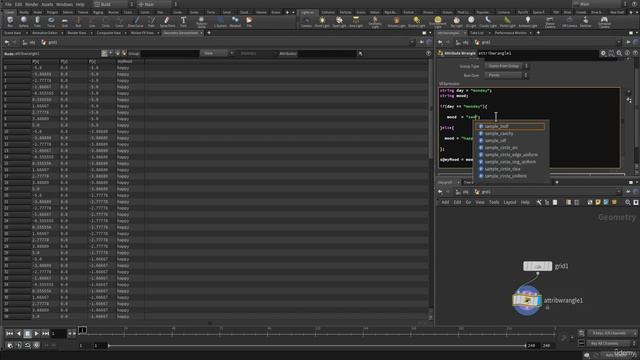Select the Grid shelf tool

(65, 22)
